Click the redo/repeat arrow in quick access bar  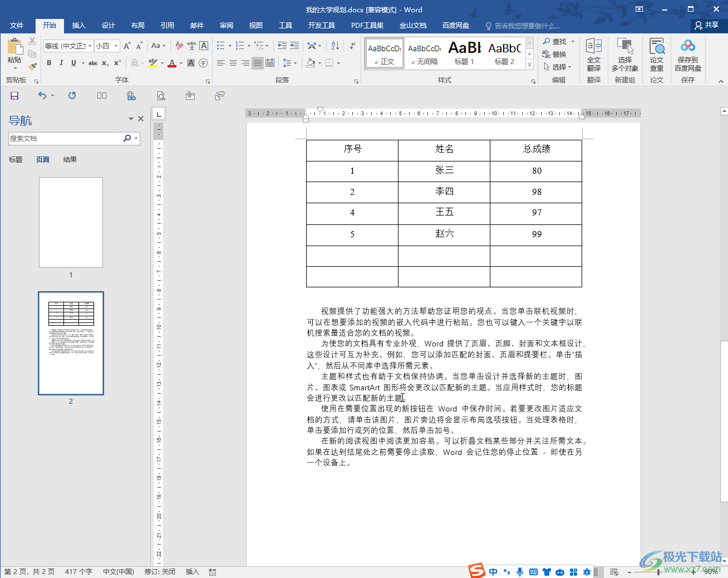pyautogui.click(x=72, y=96)
